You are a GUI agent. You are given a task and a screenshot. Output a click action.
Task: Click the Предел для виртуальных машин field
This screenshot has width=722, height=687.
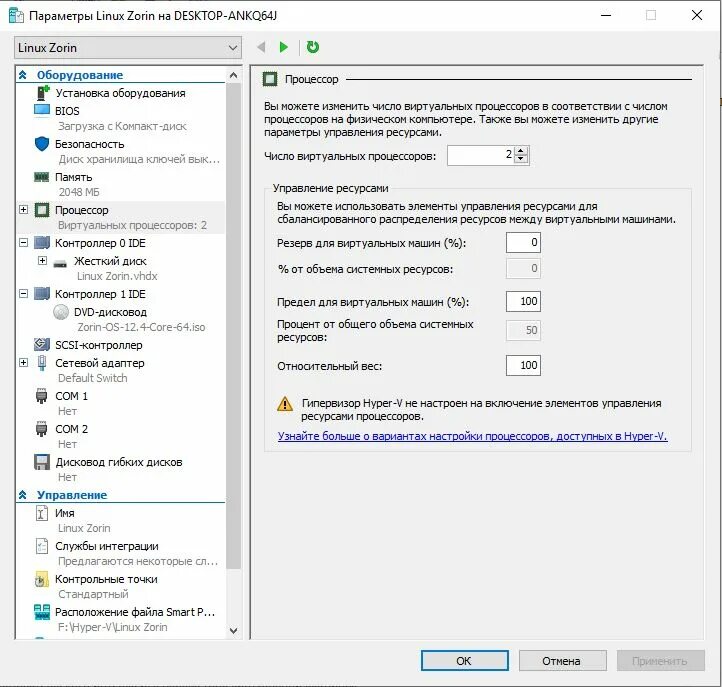pyautogui.click(x=523, y=301)
